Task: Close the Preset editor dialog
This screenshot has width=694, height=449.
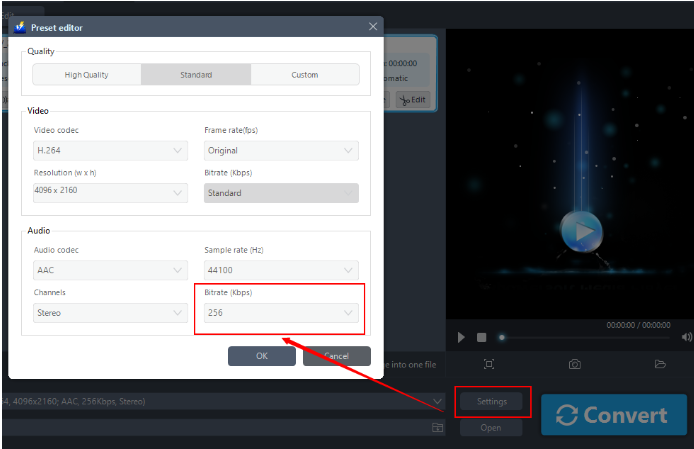Action: pos(373,27)
